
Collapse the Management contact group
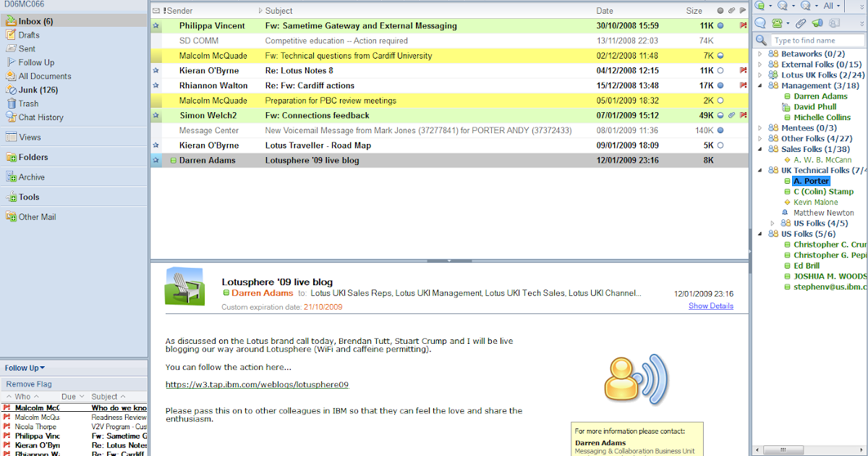pos(760,85)
